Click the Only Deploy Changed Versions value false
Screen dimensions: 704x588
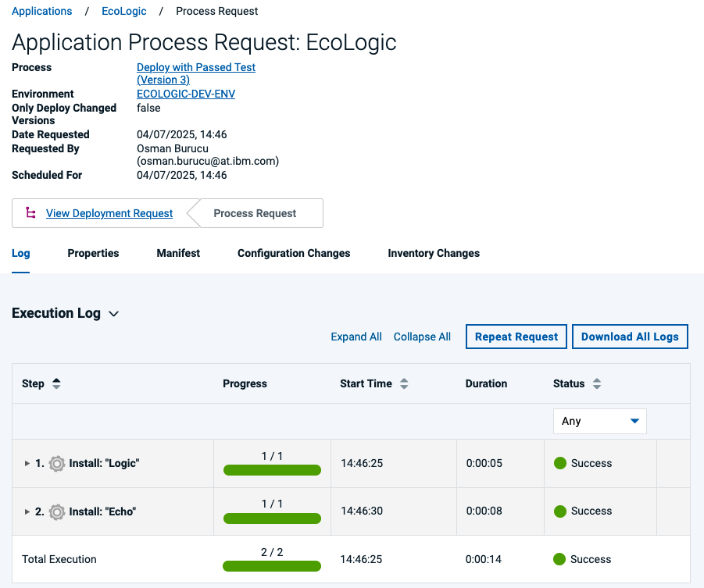(x=148, y=108)
